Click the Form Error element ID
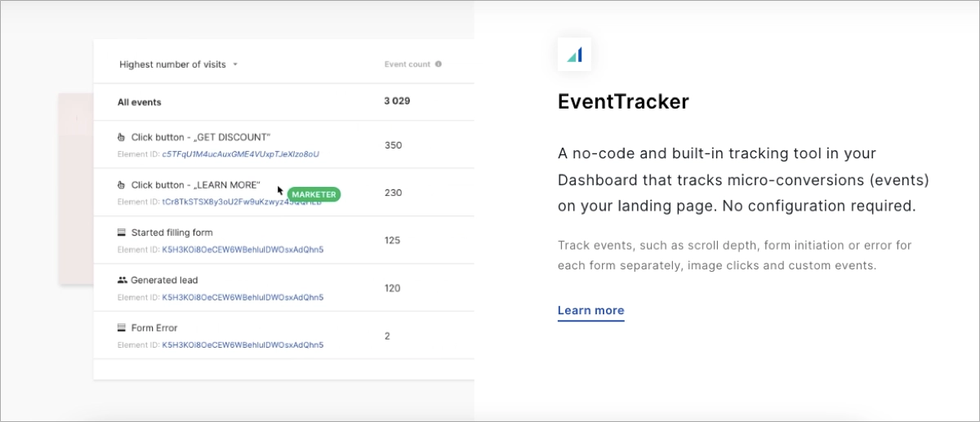This screenshot has width=980, height=422. coord(243,345)
